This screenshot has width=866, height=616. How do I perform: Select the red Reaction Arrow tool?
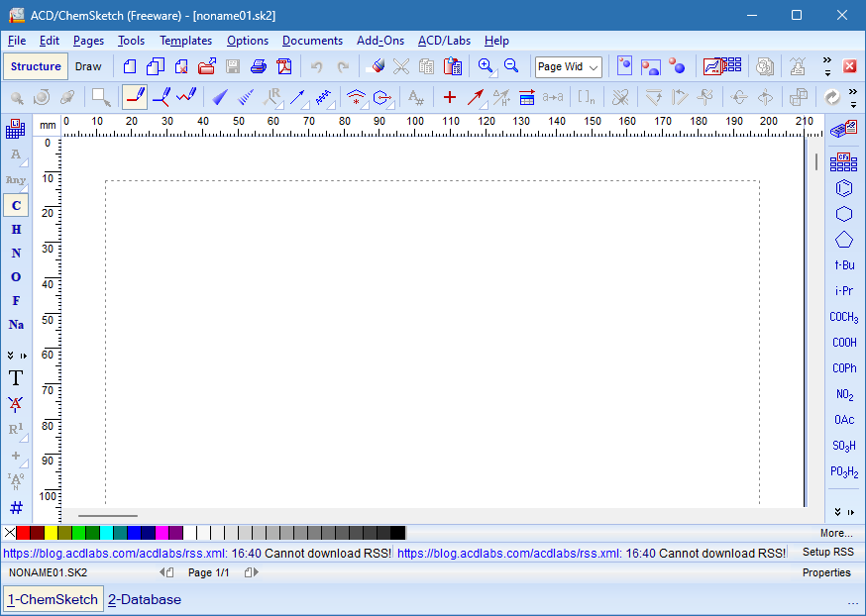[476, 98]
